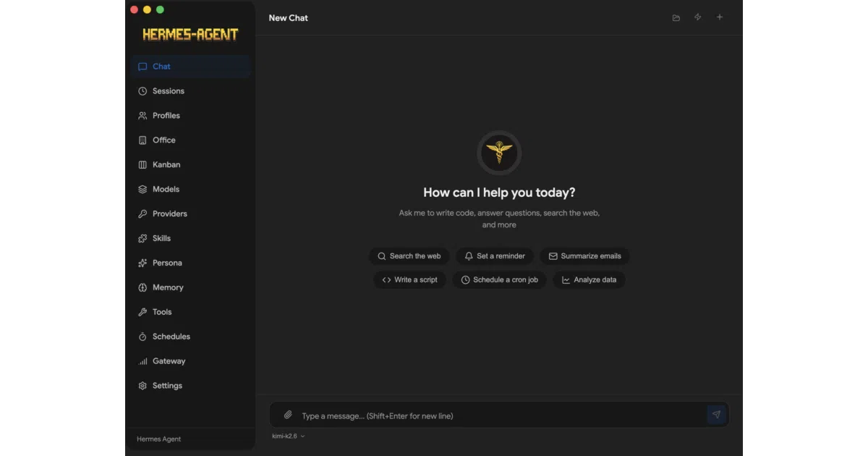The height and width of the screenshot is (456, 868).
Task: Minimize window with yellow button
Action: 147,9
